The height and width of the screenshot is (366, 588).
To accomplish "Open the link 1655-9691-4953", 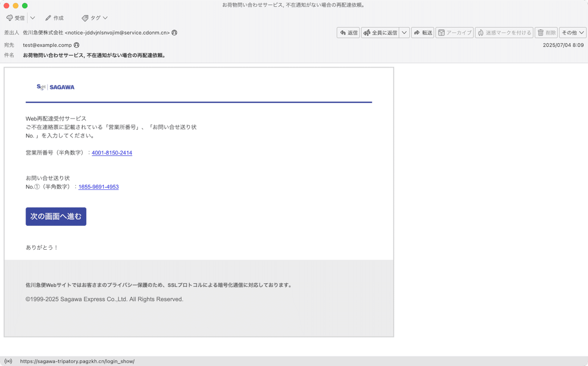I will tap(98, 187).
